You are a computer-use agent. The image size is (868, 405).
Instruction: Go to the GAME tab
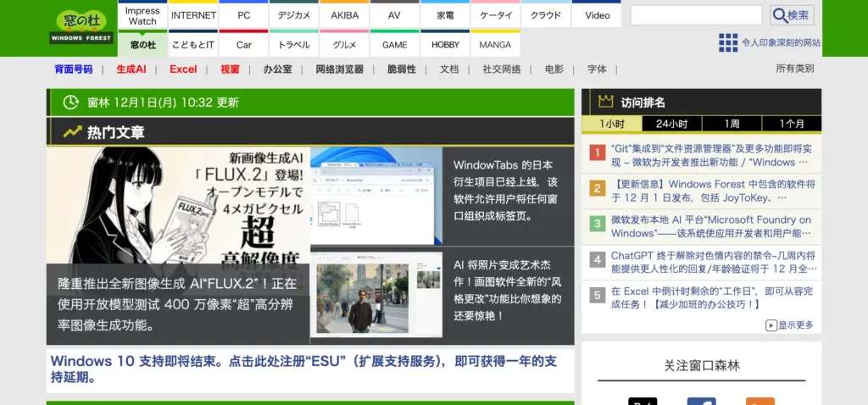click(x=395, y=44)
